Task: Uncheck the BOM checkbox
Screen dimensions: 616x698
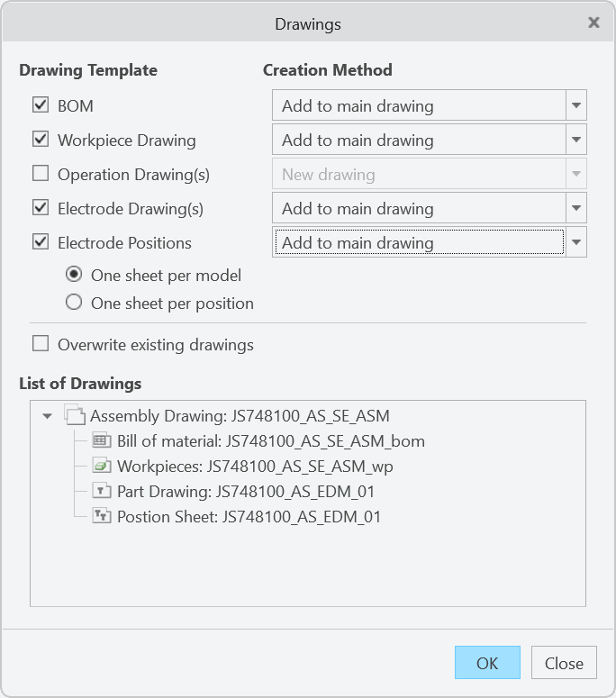Action: tap(41, 105)
